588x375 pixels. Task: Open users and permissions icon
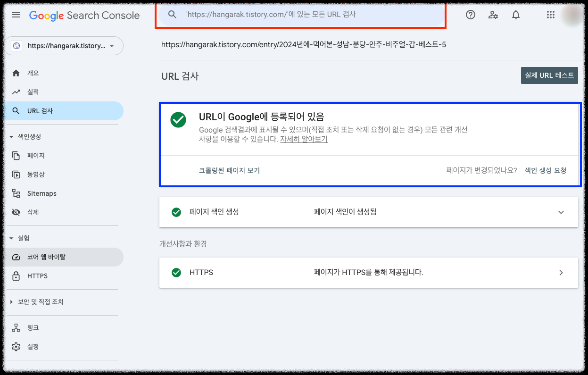[x=493, y=15]
